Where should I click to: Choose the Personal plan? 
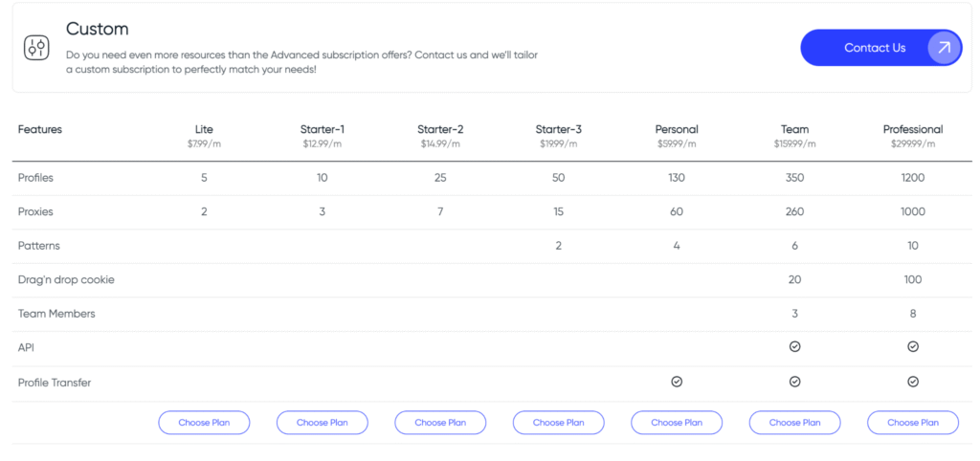tap(677, 423)
